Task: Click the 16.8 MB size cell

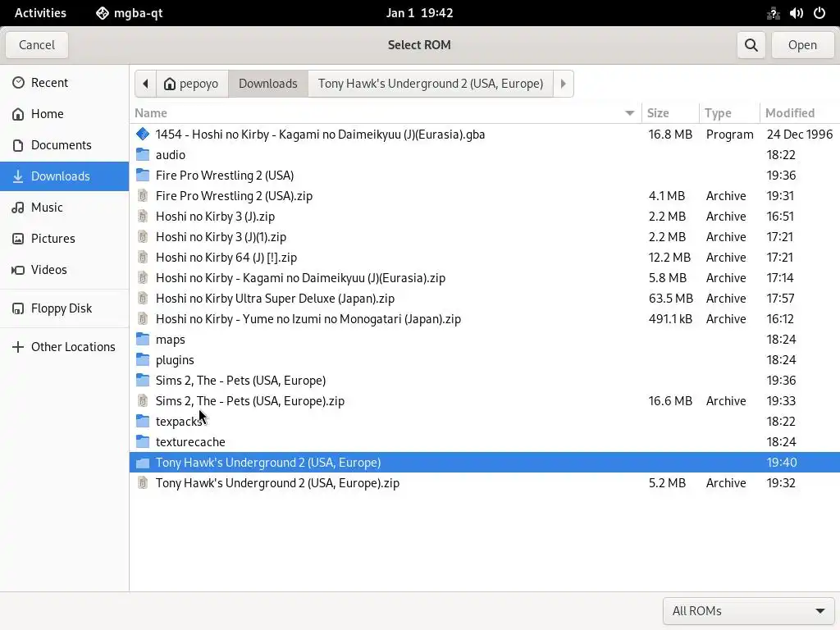Action: click(x=670, y=135)
